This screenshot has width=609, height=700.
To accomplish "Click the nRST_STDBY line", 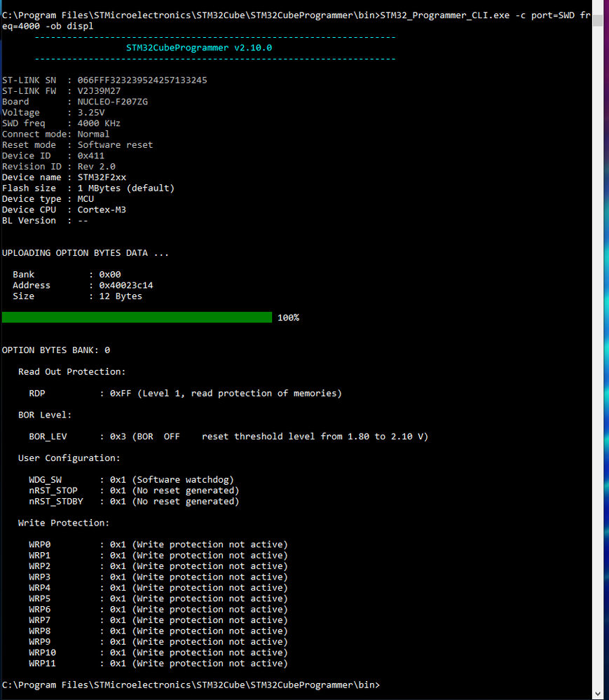I will [135, 501].
